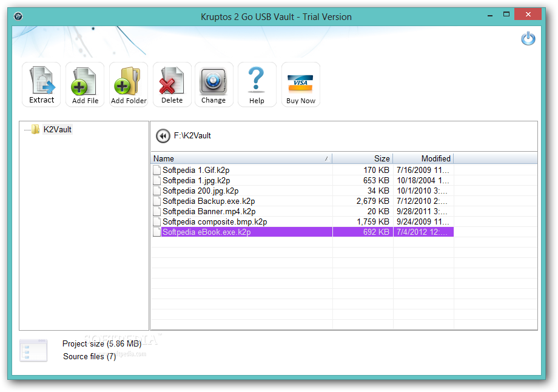Open Change password vault icon

[213, 84]
